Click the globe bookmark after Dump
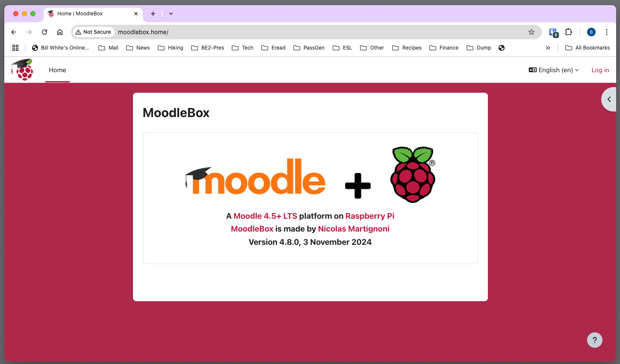 pyautogui.click(x=502, y=48)
